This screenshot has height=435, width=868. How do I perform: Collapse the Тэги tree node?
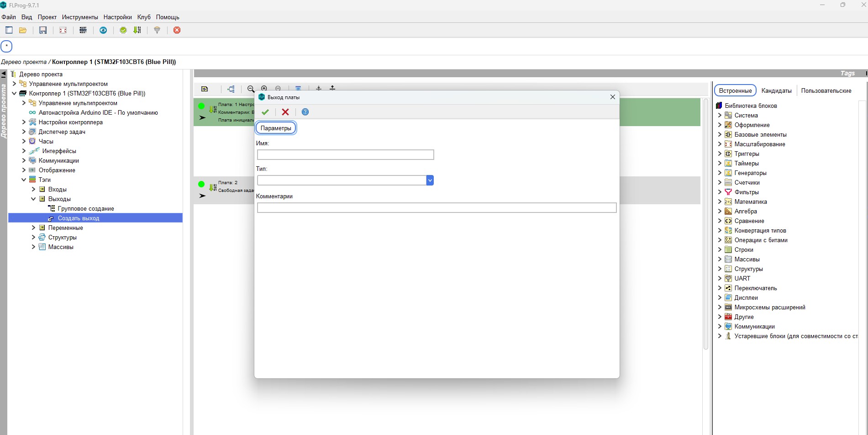24,180
